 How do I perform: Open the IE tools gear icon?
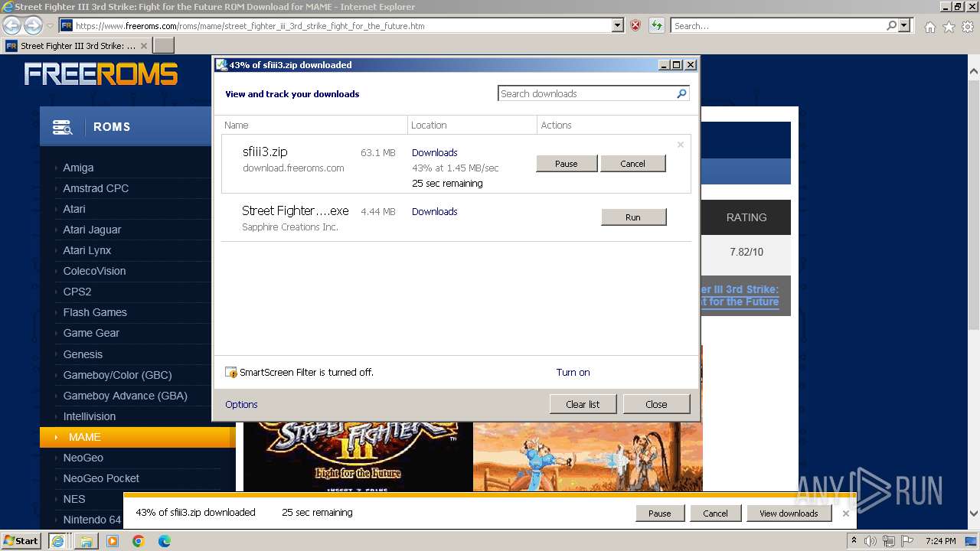pos(968,27)
